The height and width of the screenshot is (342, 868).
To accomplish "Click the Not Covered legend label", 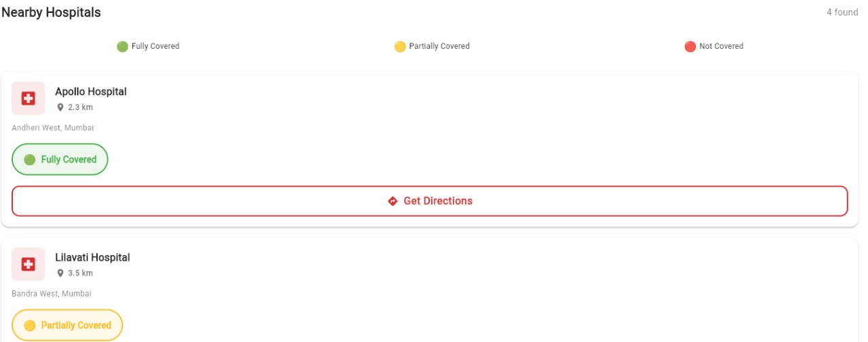I will tap(722, 46).
